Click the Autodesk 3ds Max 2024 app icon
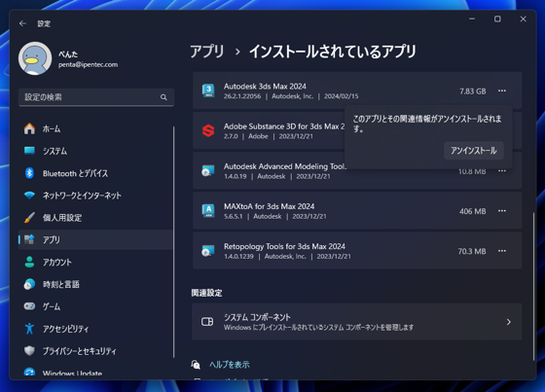 208,90
